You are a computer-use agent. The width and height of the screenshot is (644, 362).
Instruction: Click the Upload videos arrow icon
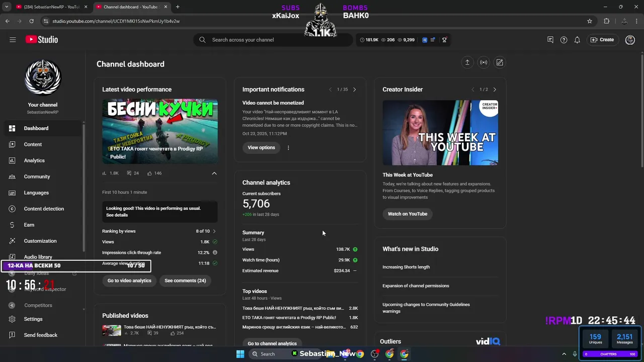point(467,62)
